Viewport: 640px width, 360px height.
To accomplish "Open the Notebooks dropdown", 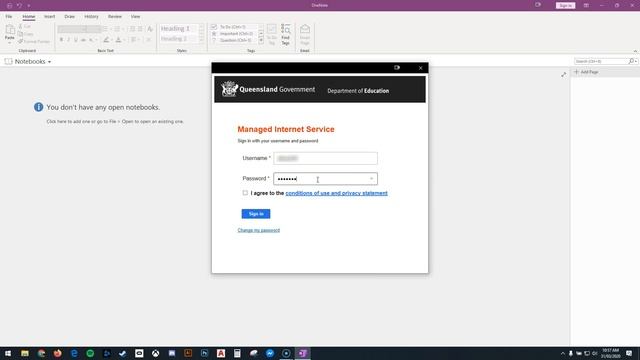I will tap(28, 62).
